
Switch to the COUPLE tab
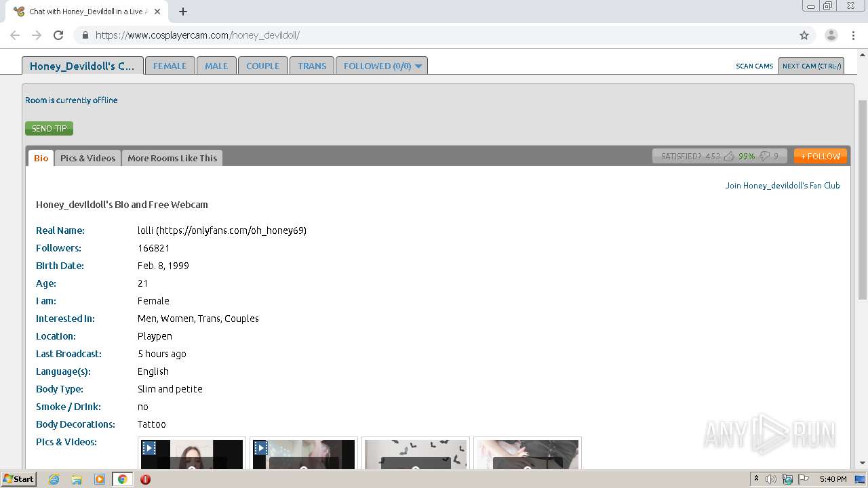(x=262, y=66)
